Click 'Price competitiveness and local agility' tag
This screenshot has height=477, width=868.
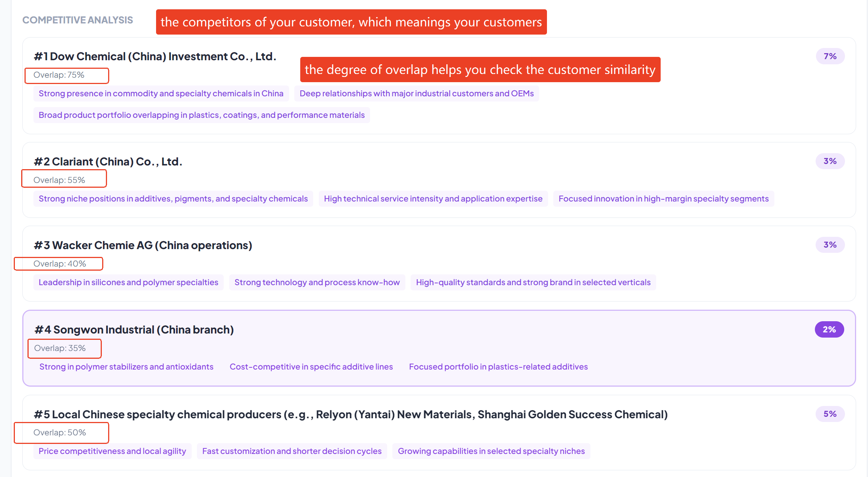(x=112, y=451)
